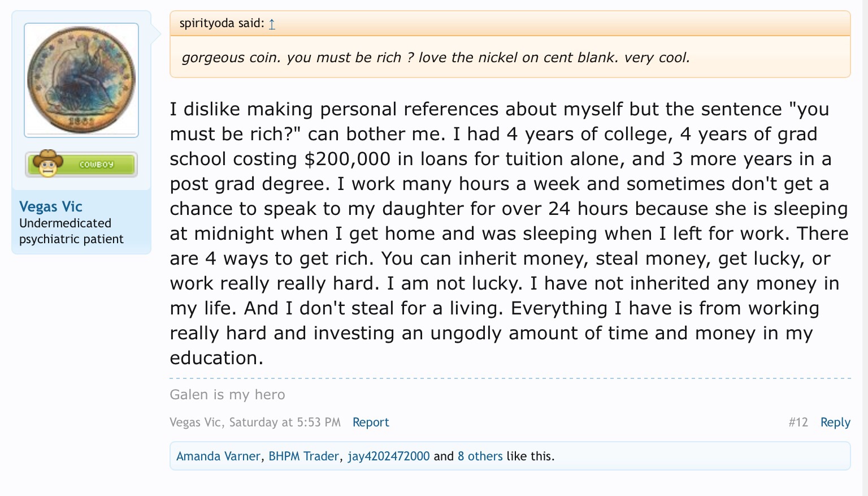Expand the '8 others' likes list
This screenshot has width=868, height=496.
point(480,456)
